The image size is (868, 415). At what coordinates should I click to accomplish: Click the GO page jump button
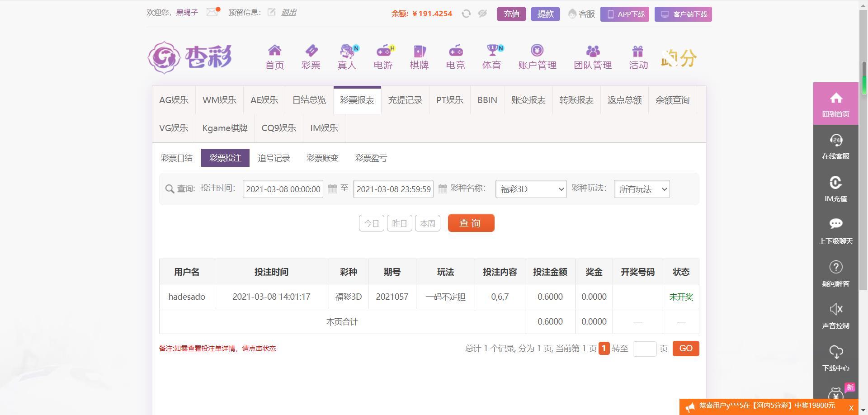[686, 349]
